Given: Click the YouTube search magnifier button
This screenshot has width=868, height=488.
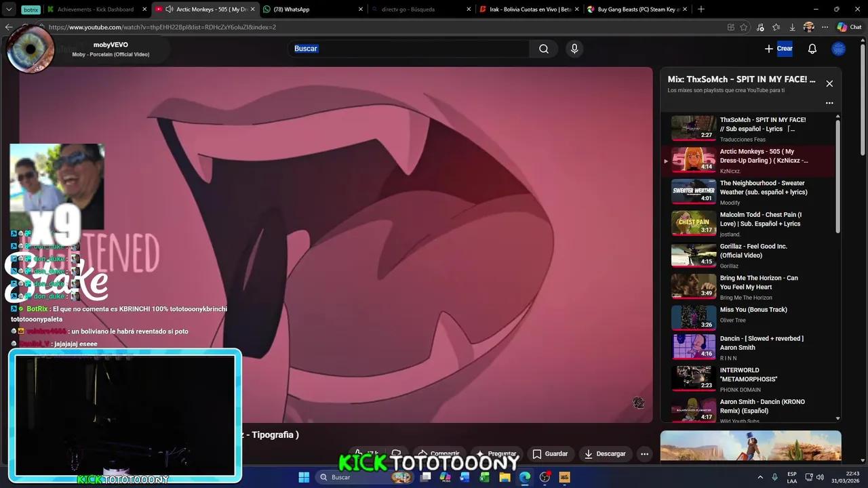Looking at the screenshot, I should 544,49.
